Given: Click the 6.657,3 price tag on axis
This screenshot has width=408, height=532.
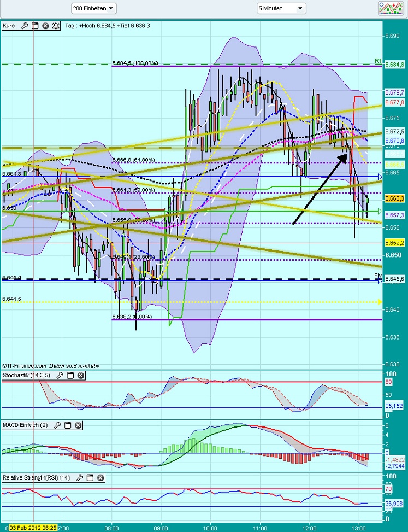Looking at the screenshot, I should (394, 215).
